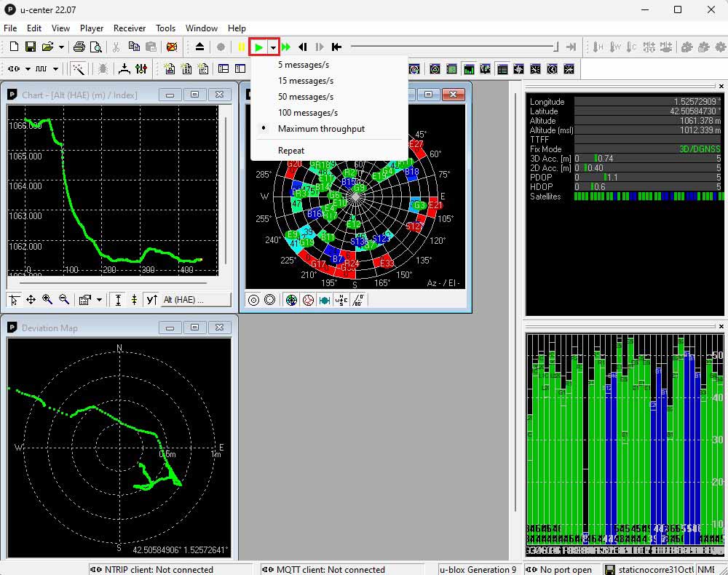
Task: Open the Receiver menu
Action: (130, 28)
